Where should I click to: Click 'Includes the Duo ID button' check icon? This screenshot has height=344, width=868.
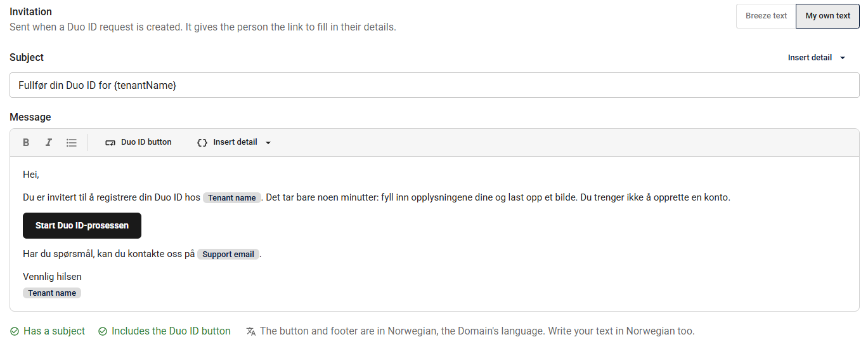103,331
